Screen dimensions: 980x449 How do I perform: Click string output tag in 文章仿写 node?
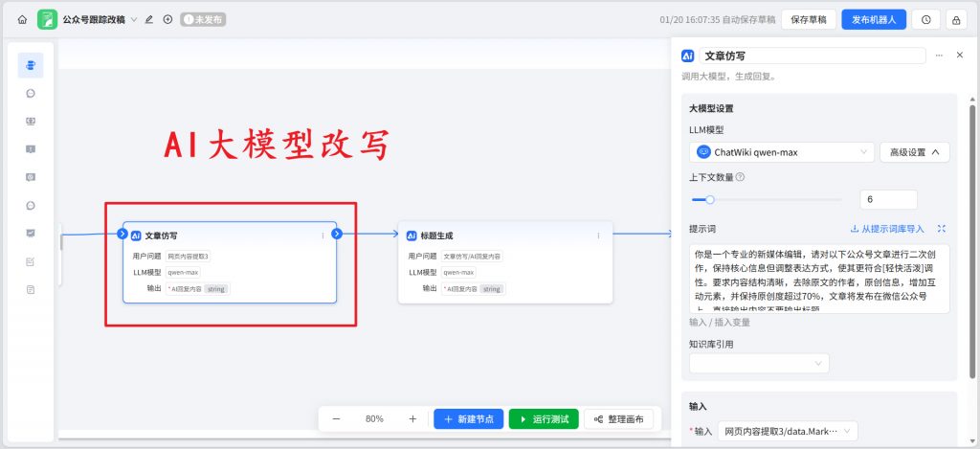click(x=217, y=289)
